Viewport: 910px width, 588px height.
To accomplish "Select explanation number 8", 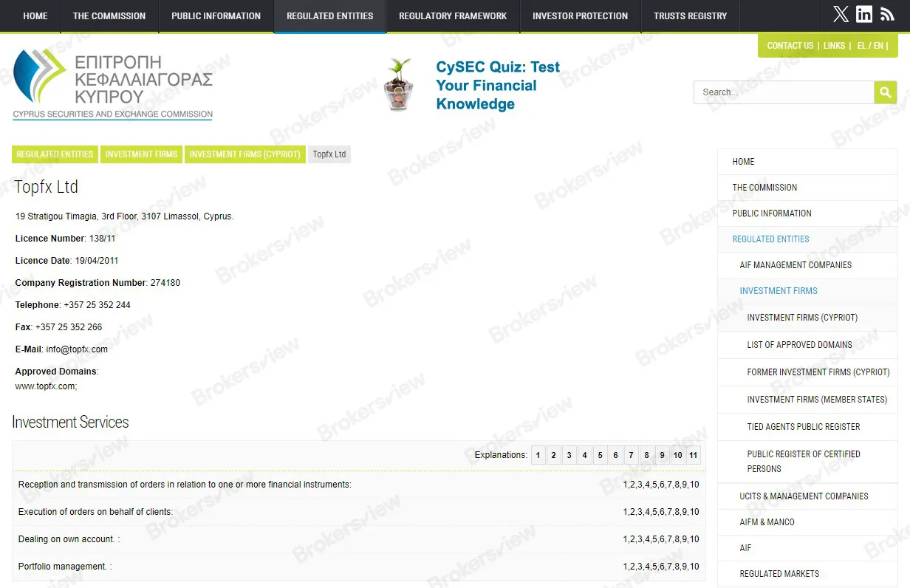I will tap(646, 455).
